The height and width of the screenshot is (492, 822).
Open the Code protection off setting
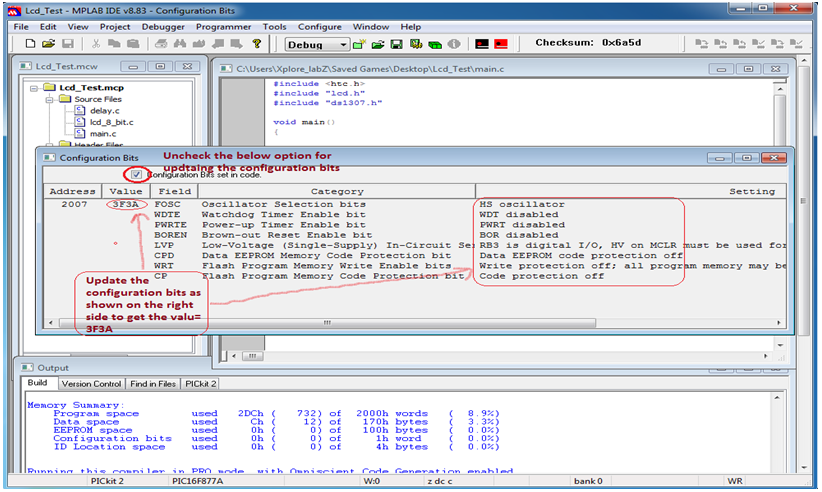click(542, 276)
